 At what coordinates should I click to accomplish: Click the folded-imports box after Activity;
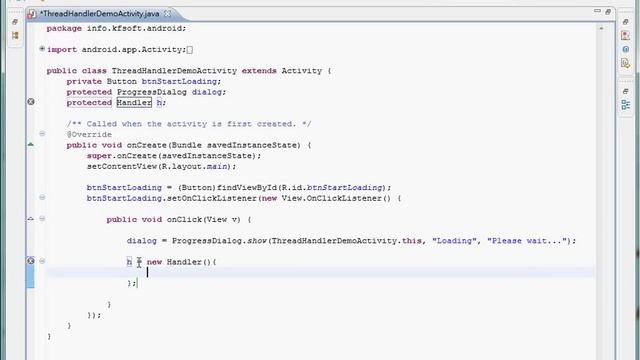click(x=190, y=50)
